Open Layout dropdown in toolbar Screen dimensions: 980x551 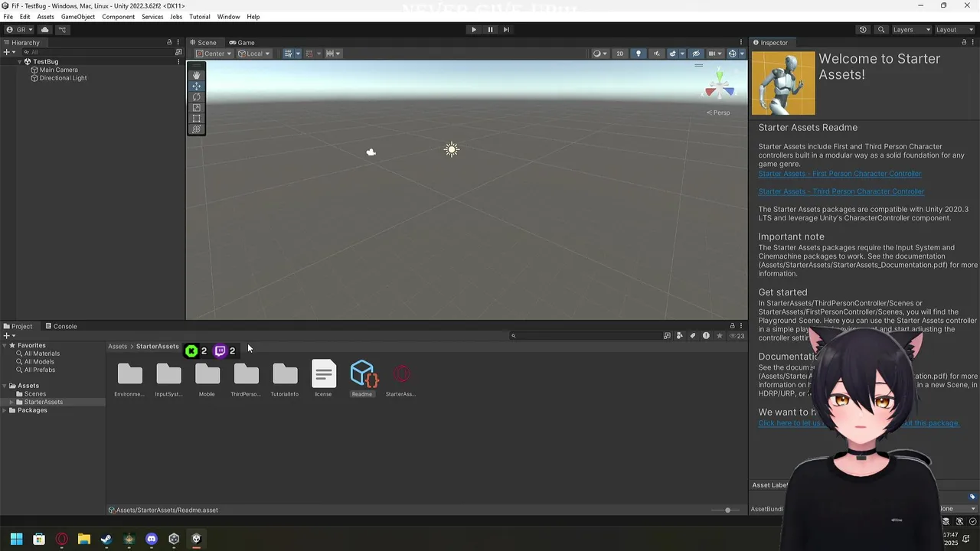tap(954, 30)
